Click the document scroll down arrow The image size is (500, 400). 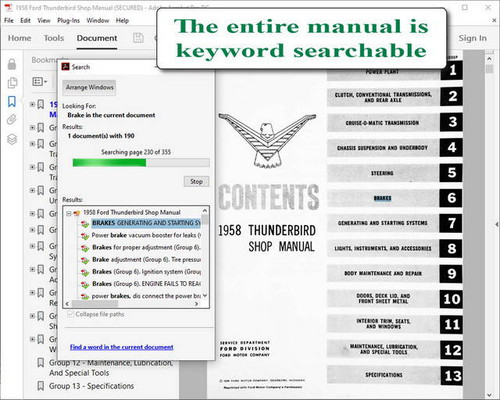489,395
